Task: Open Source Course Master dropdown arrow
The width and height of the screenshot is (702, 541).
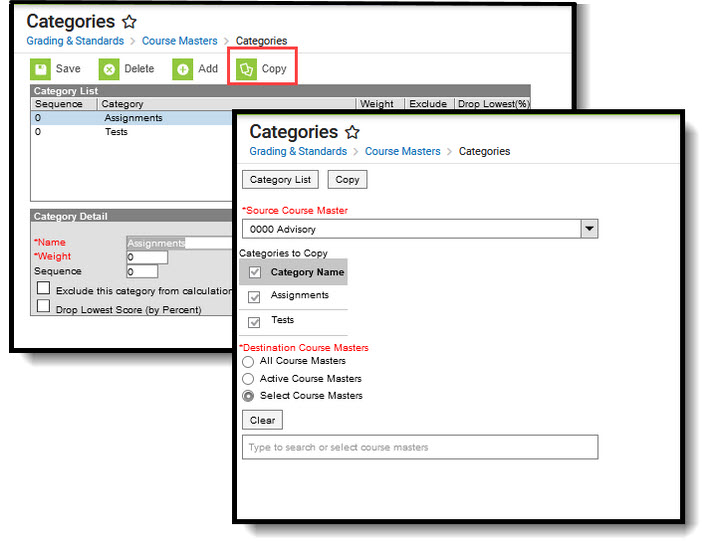Action: pyautogui.click(x=589, y=229)
